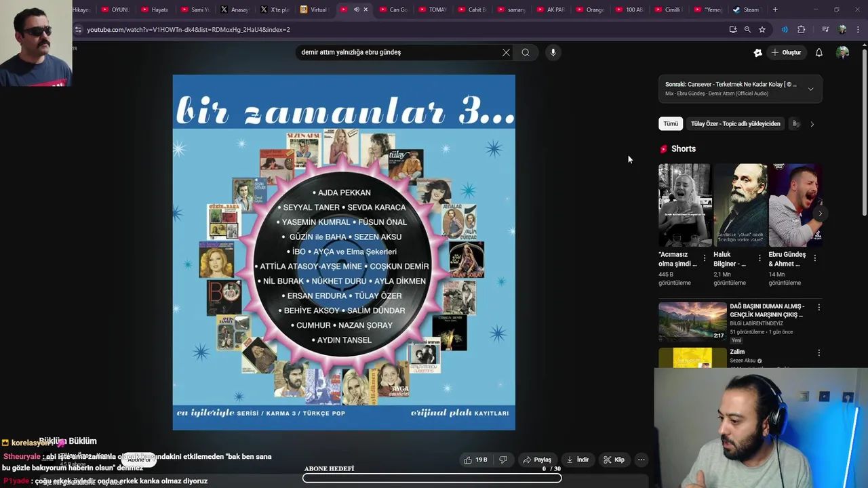Mute the active tab via its speaker icon
868x488 pixels.
tap(356, 9)
